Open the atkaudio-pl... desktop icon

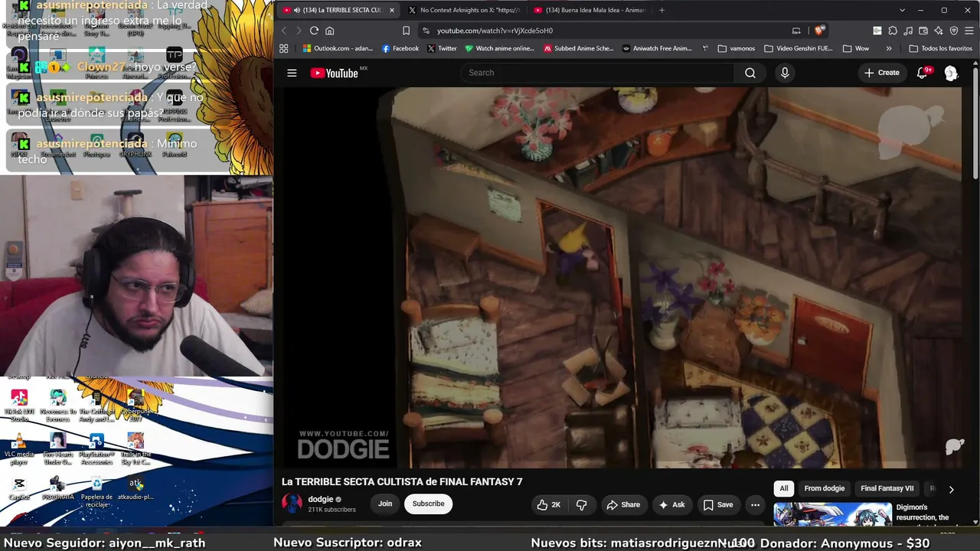[x=136, y=489]
